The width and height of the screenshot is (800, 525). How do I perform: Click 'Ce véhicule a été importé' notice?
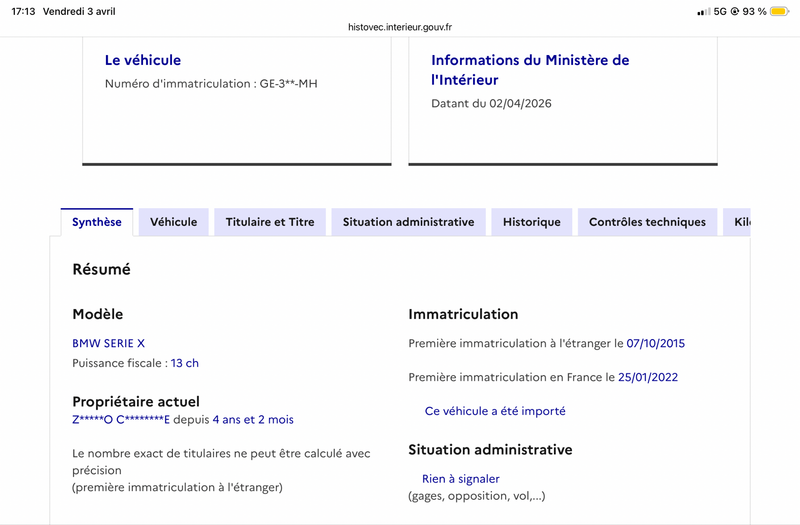coord(495,411)
